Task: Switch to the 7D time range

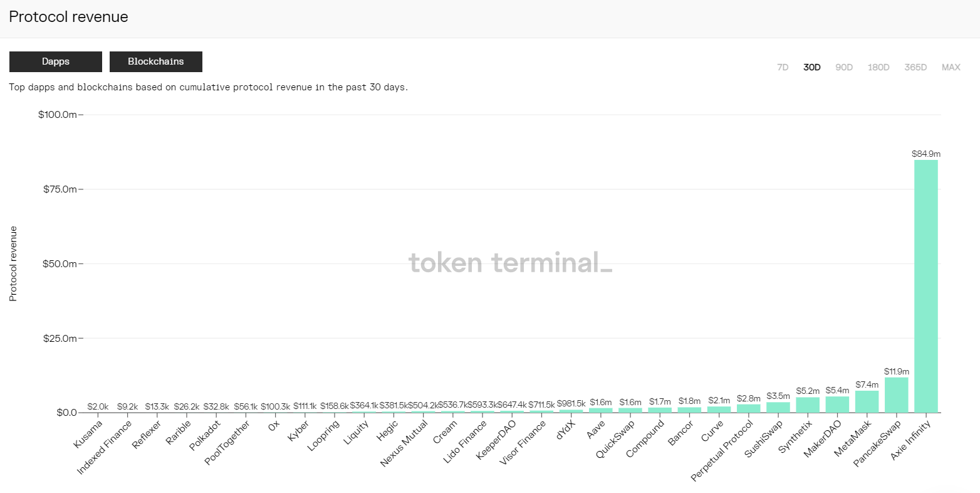Action: pos(783,67)
